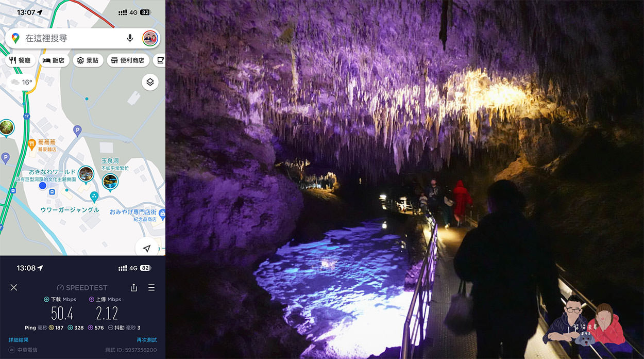This screenshot has height=359, width=644.
Task: Tap the microphone voice search icon
Action: 130,38
